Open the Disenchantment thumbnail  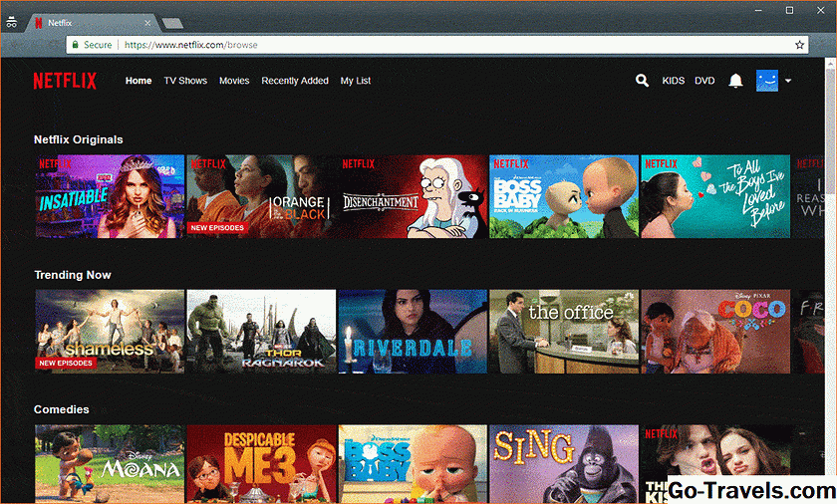[x=412, y=196]
